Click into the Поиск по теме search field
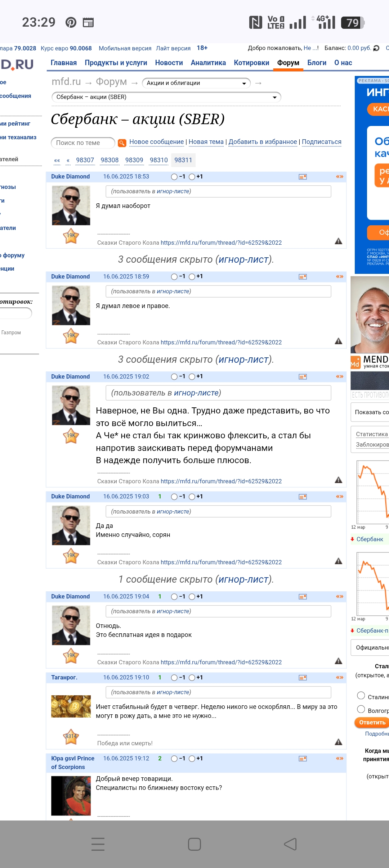 pyautogui.click(x=83, y=143)
